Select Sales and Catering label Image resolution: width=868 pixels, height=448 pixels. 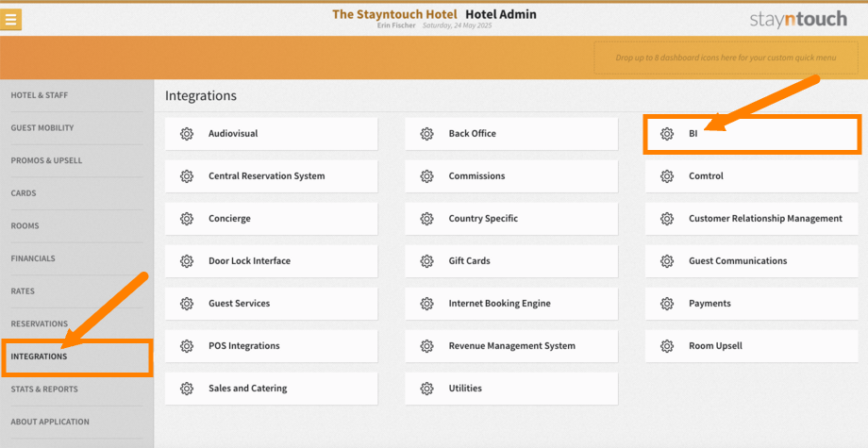tap(247, 389)
